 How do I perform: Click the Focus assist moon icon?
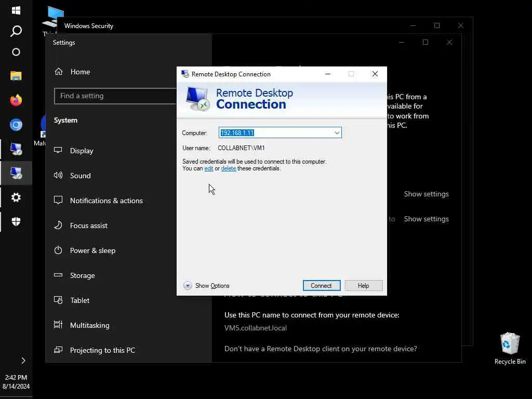[58, 225]
